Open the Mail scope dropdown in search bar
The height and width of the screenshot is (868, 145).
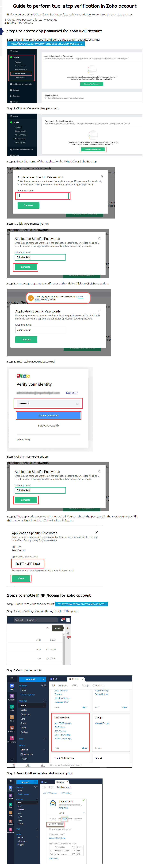coord(20,620)
